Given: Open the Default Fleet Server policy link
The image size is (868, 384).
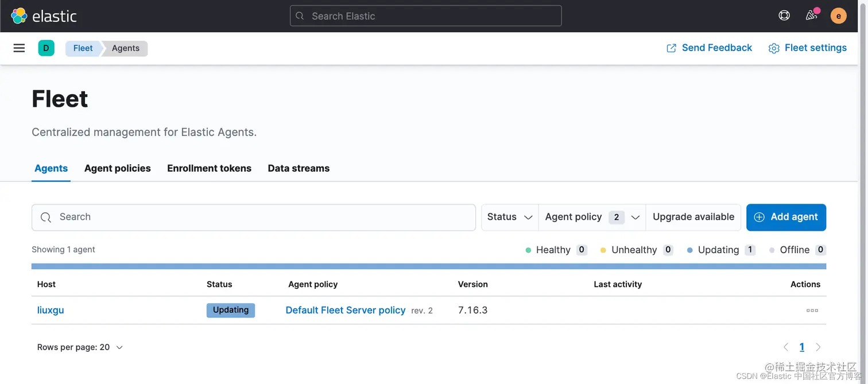Looking at the screenshot, I should click(345, 310).
